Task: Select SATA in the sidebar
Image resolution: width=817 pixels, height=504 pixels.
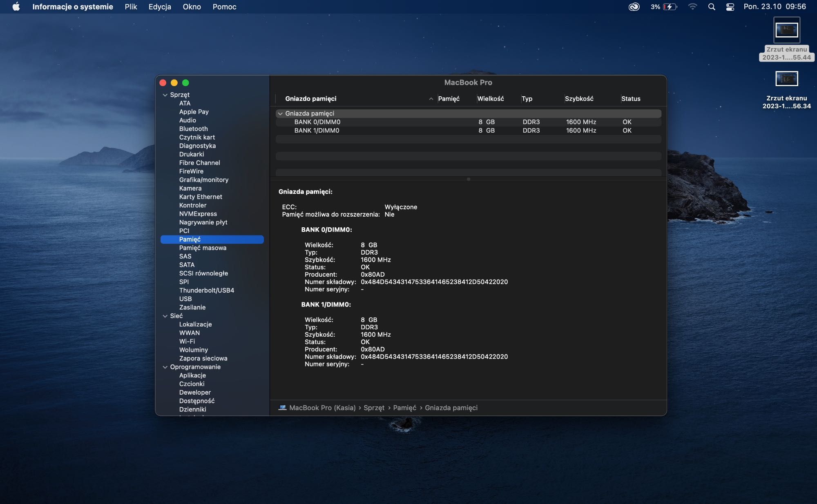Action: pyautogui.click(x=187, y=265)
